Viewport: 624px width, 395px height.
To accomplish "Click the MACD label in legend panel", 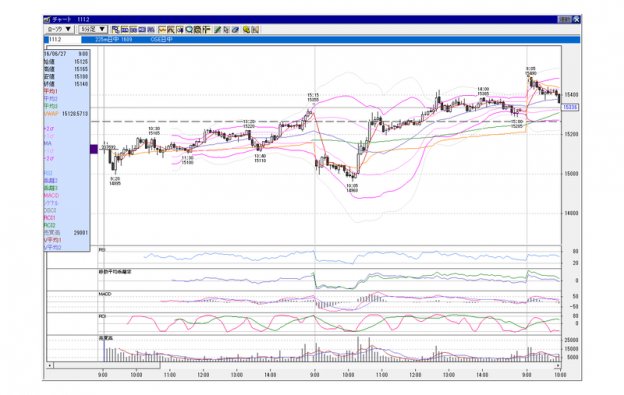I will coord(51,195).
